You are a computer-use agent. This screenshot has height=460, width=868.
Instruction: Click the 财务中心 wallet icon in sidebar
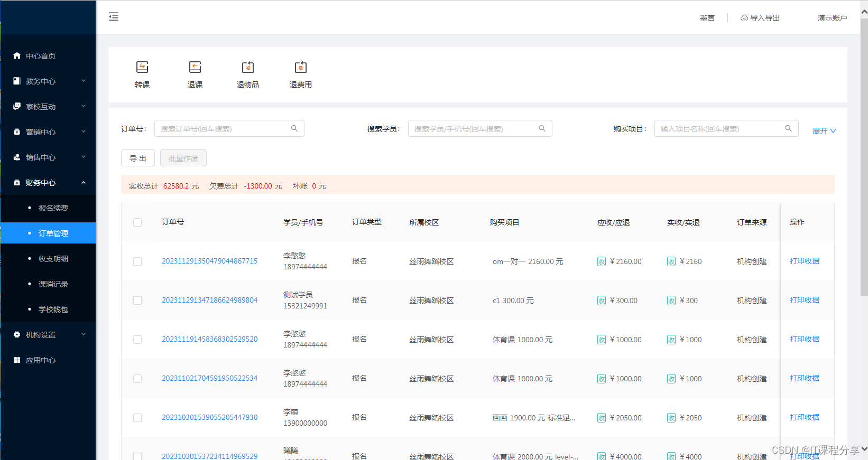(x=17, y=182)
